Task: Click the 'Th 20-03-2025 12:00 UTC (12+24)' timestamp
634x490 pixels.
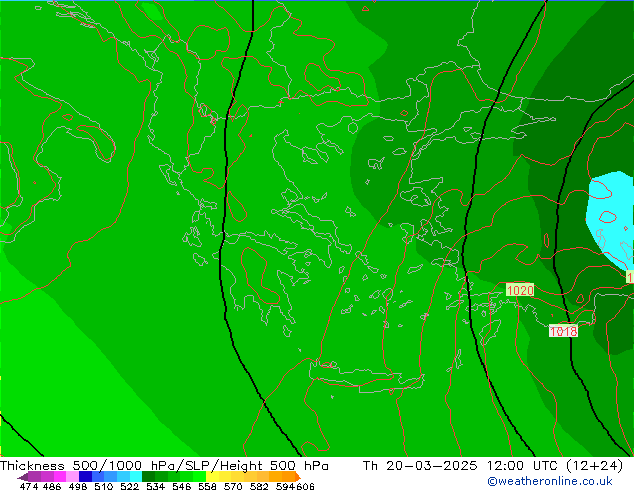Action: [x=493, y=466]
